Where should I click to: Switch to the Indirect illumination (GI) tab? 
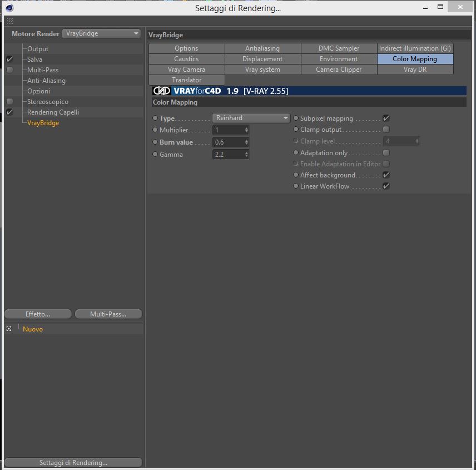pos(415,48)
